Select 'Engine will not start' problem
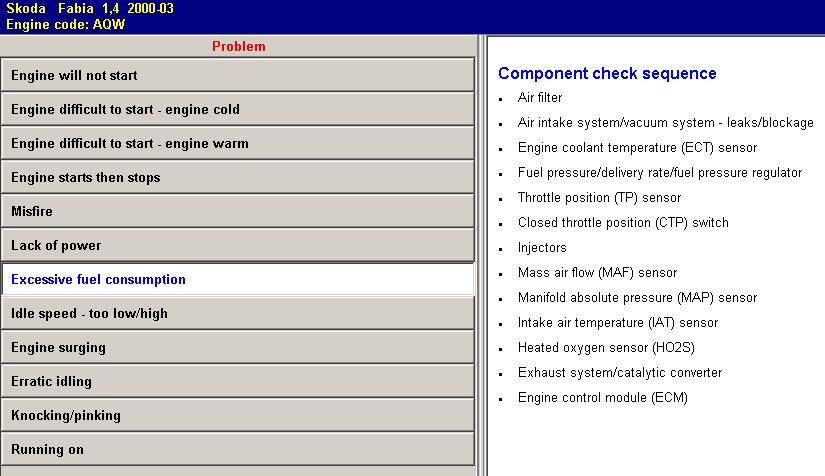Image resolution: width=825 pixels, height=476 pixels. [238, 75]
